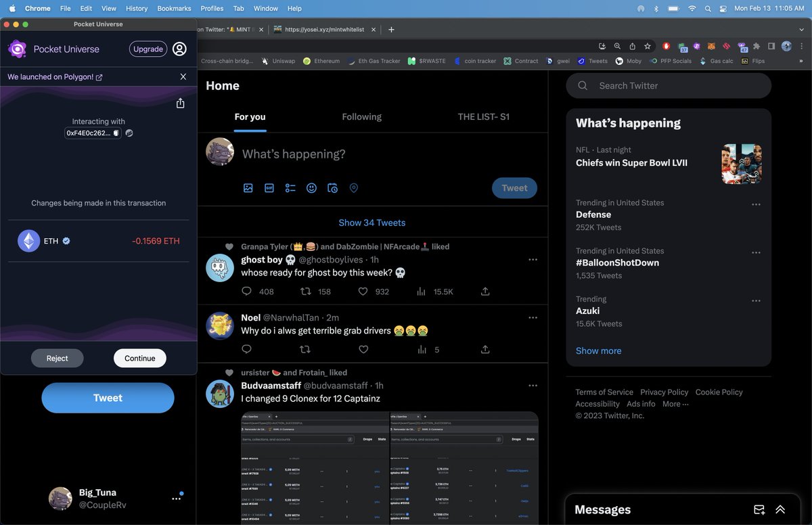
Task: Click Show 34 Tweets
Action: (x=372, y=223)
